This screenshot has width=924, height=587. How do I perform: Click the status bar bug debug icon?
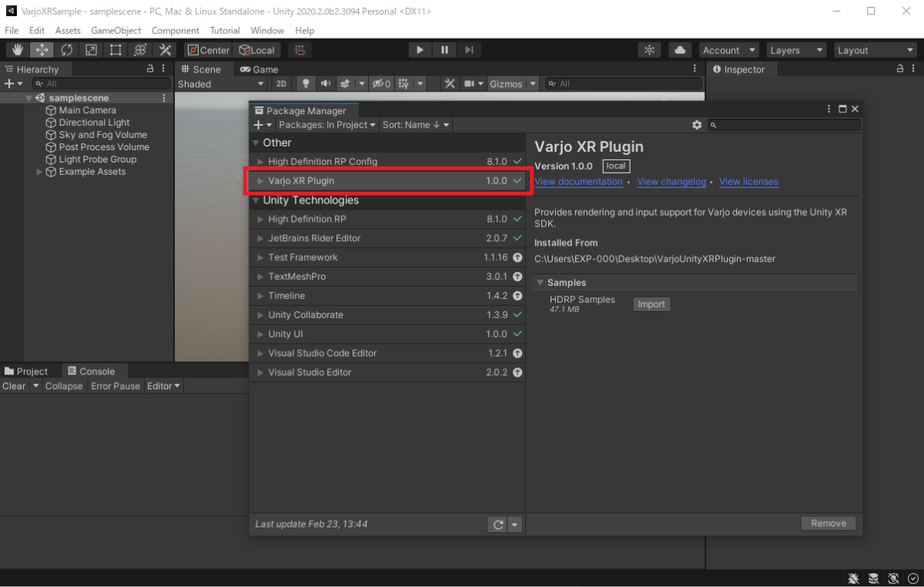pos(853,579)
